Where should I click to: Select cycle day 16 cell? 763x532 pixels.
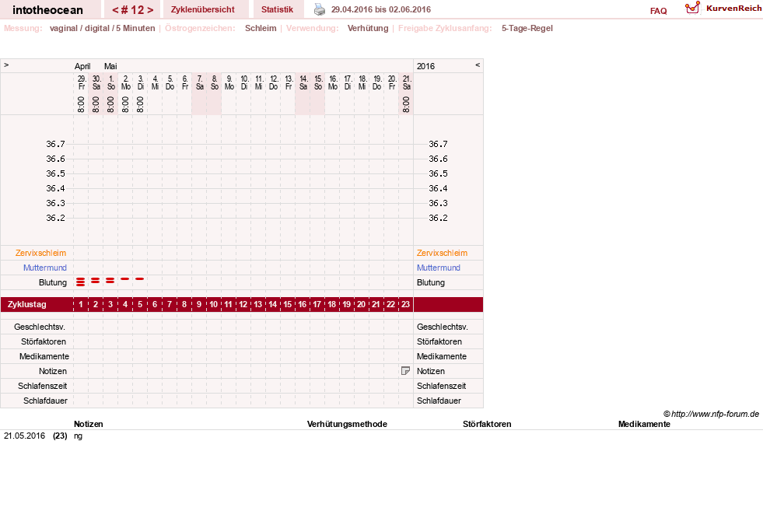(x=303, y=304)
